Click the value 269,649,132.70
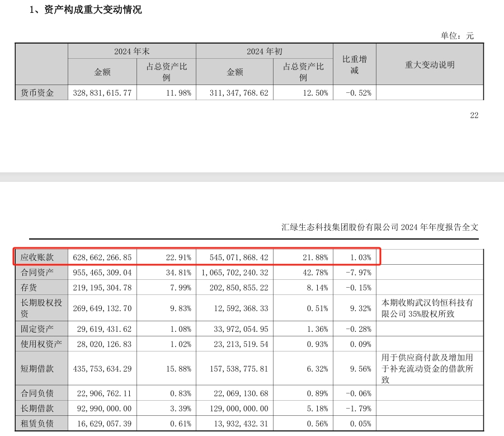 pos(102,308)
